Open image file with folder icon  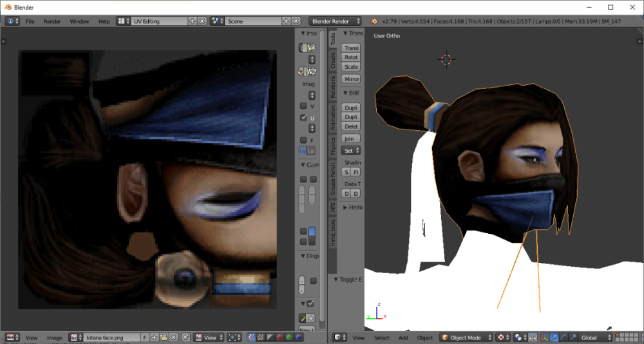(164, 338)
